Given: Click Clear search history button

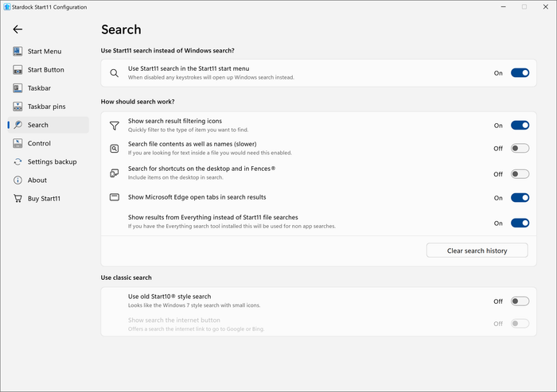Looking at the screenshot, I should pyautogui.click(x=477, y=250).
